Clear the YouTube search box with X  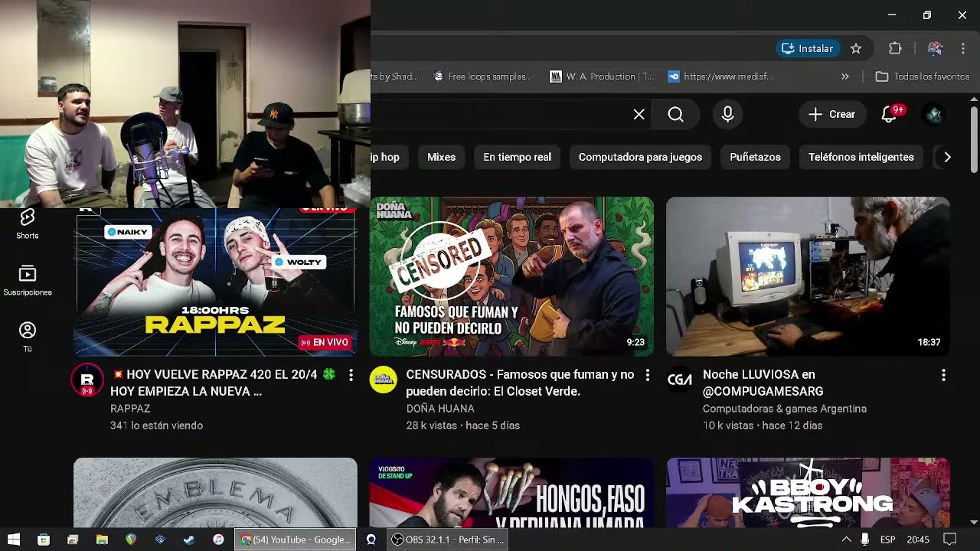[639, 114]
